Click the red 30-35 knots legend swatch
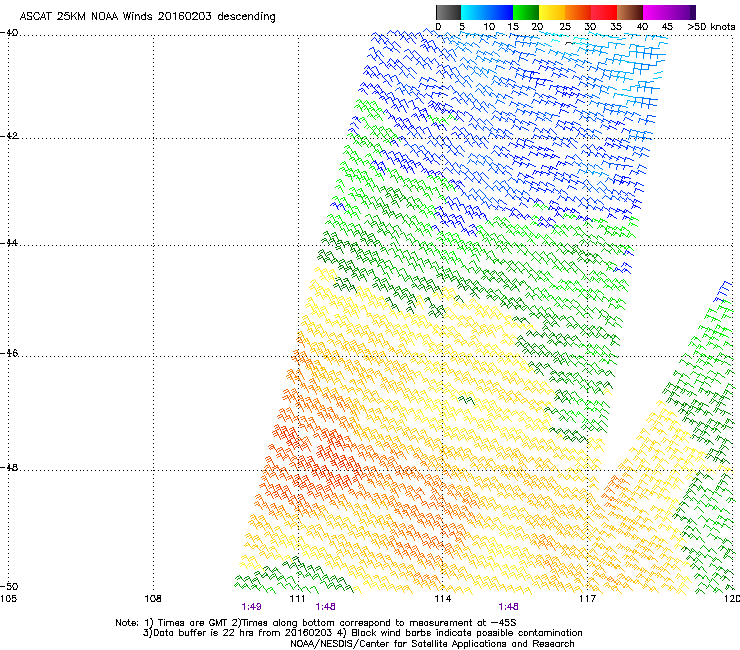740x650 pixels. [604, 12]
